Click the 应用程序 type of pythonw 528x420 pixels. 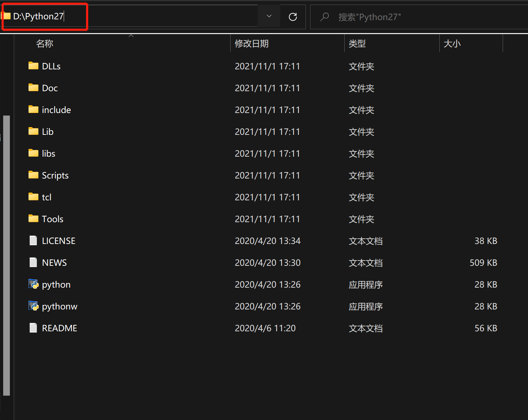pos(366,306)
